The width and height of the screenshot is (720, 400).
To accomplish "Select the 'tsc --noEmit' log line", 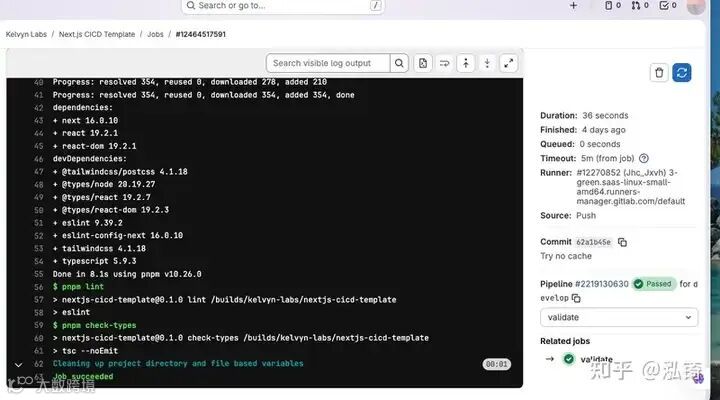I will coord(85,351).
